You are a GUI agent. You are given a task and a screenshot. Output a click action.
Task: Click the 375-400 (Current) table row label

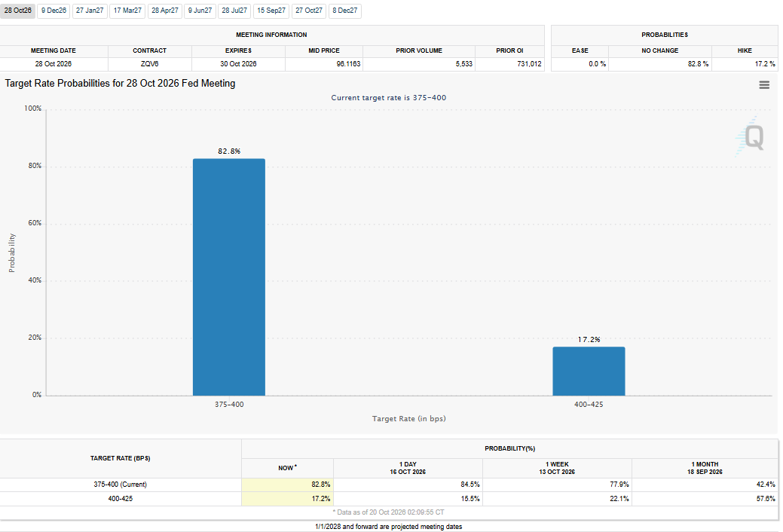pyautogui.click(x=121, y=485)
